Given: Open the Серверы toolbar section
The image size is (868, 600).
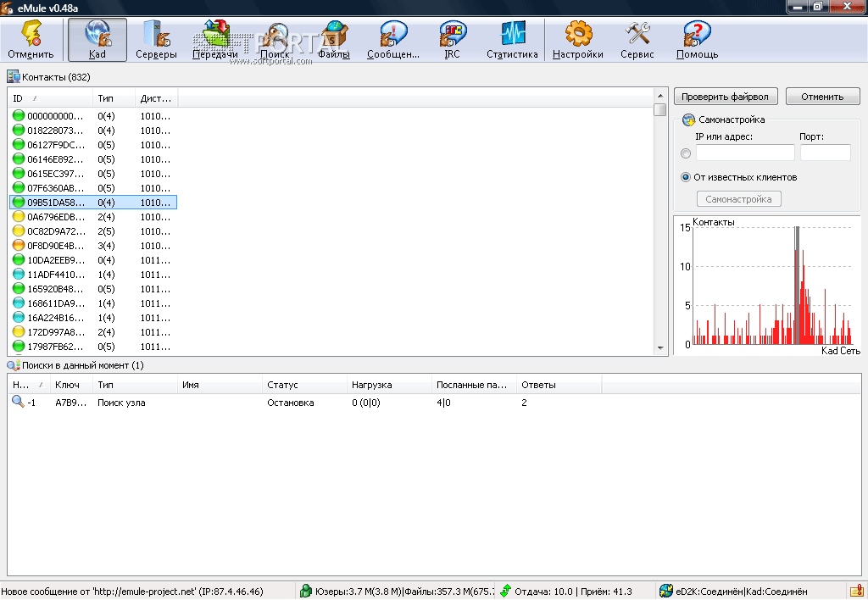Looking at the screenshot, I should (x=156, y=39).
